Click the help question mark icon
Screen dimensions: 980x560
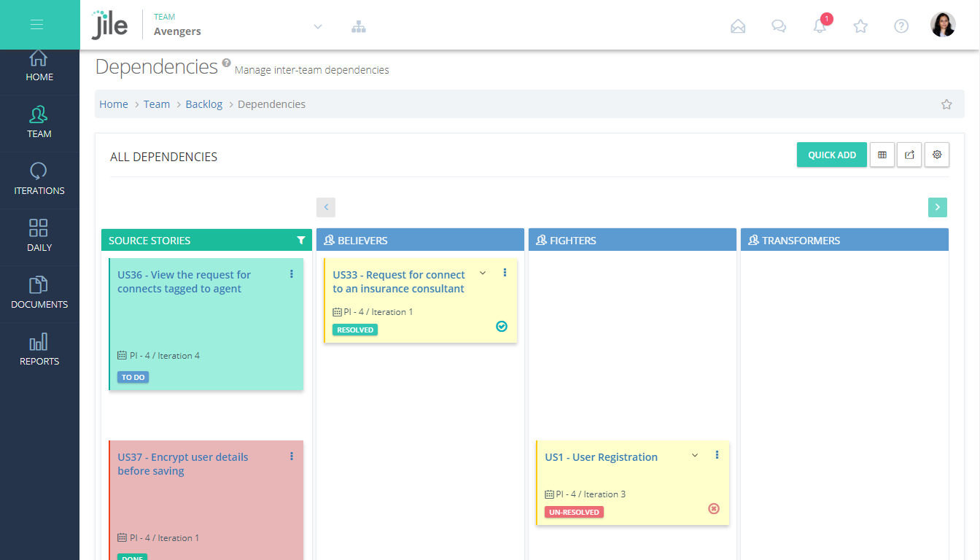coord(901,26)
